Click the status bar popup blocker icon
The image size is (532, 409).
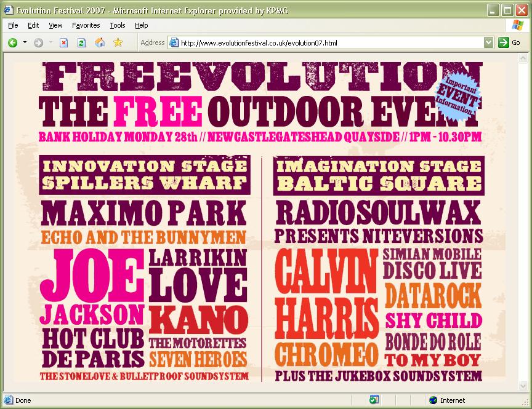point(374,400)
